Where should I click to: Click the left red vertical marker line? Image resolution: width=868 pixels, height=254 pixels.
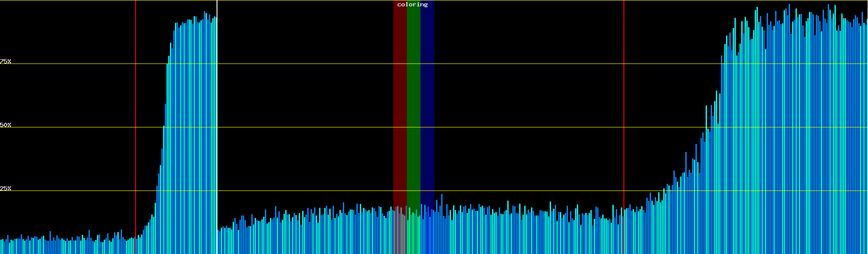coord(136,106)
